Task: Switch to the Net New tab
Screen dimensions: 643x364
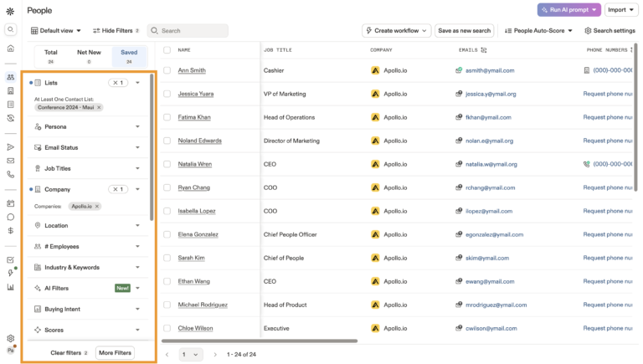Action: [x=89, y=56]
